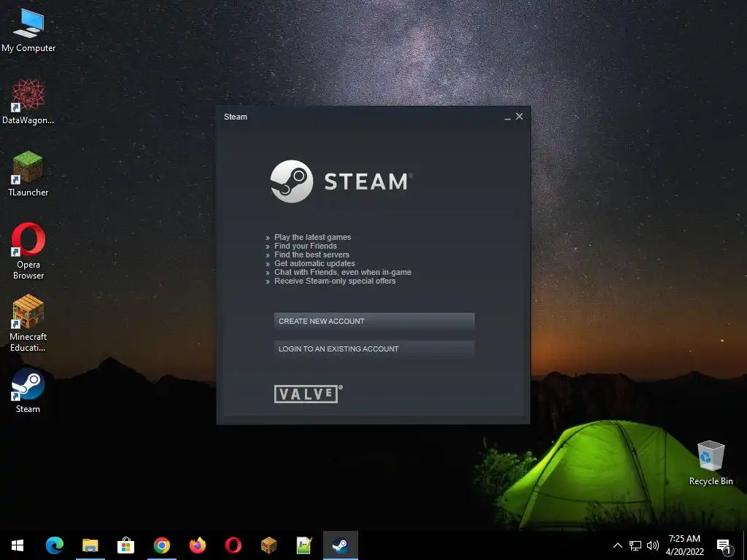Close the Steam login window
This screenshot has height=560, width=747.
tap(519, 116)
